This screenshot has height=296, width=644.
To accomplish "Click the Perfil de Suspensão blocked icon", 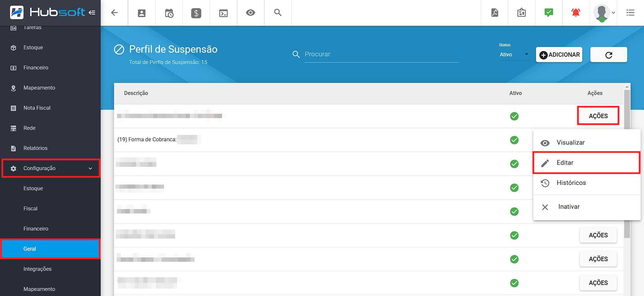I will (x=119, y=49).
